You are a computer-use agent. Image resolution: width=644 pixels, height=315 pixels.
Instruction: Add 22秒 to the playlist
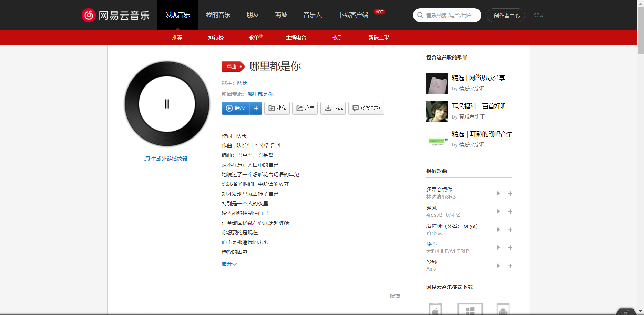click(510, 266)
